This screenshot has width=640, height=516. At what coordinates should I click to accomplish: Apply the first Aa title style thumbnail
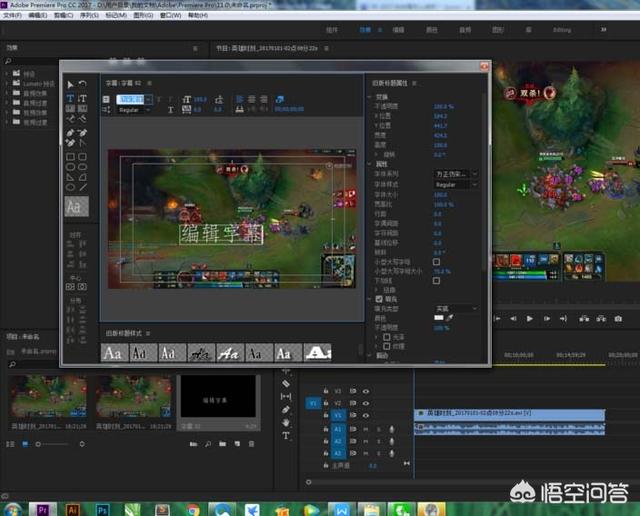point(114,353)
